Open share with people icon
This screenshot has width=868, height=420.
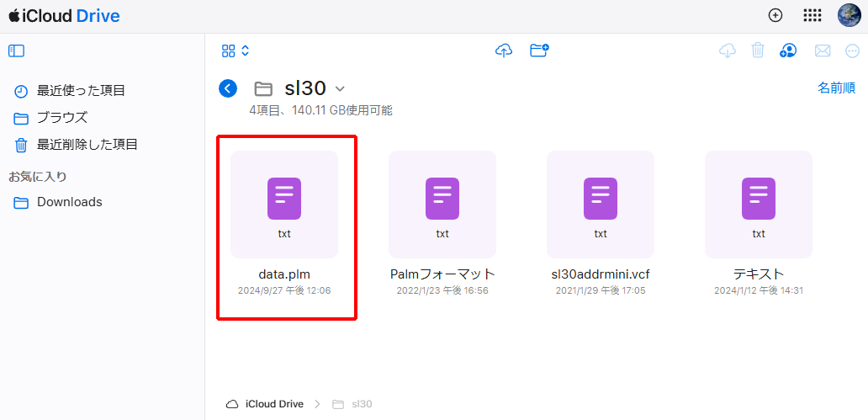pos(788,51)
